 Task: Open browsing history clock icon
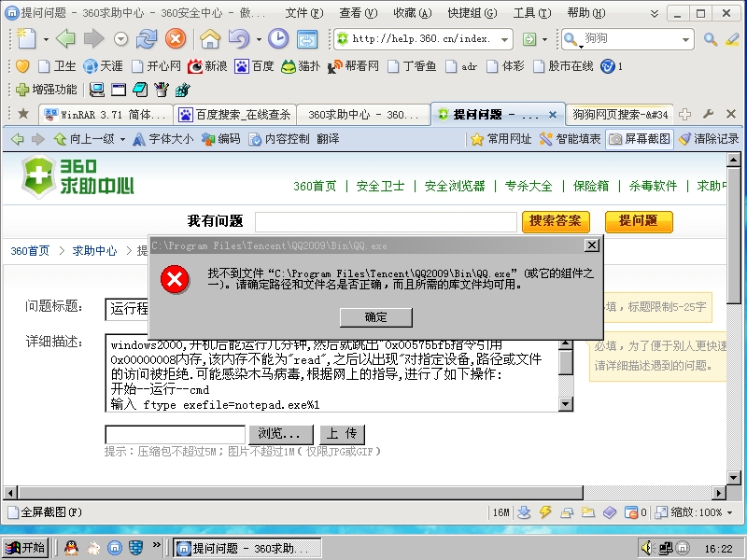click(278, 39)
